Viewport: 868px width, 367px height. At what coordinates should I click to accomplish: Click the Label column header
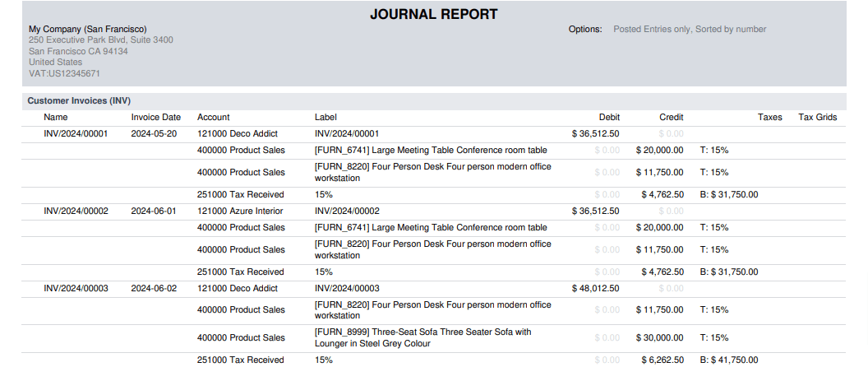click(325, 117)
